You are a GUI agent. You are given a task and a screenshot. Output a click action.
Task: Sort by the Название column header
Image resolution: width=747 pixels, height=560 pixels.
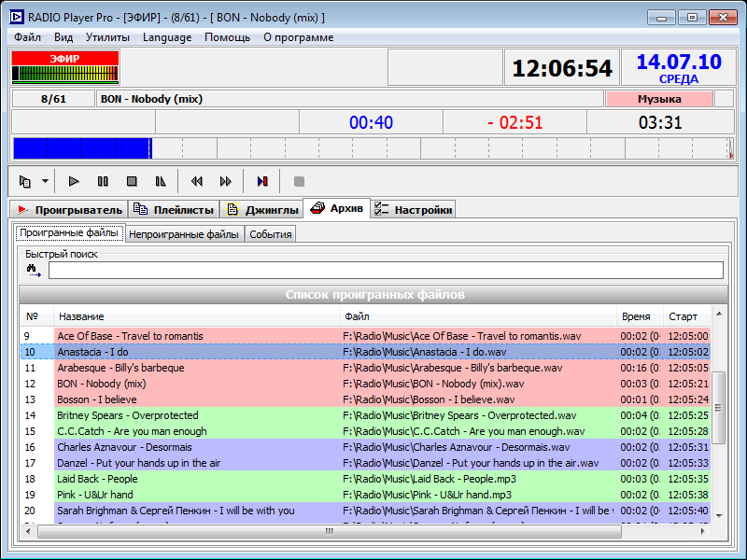pos(196,316)
